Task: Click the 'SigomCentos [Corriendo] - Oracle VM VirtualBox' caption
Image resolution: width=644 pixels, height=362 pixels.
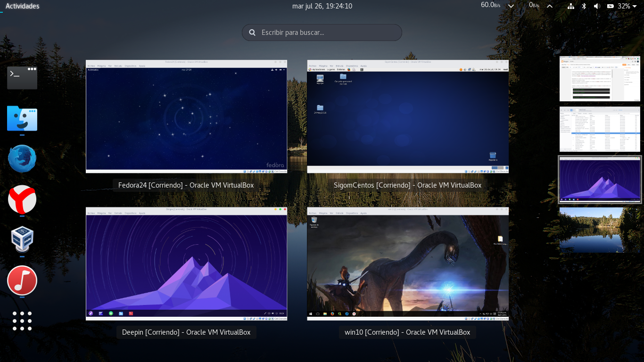Action: coord(408,185)
